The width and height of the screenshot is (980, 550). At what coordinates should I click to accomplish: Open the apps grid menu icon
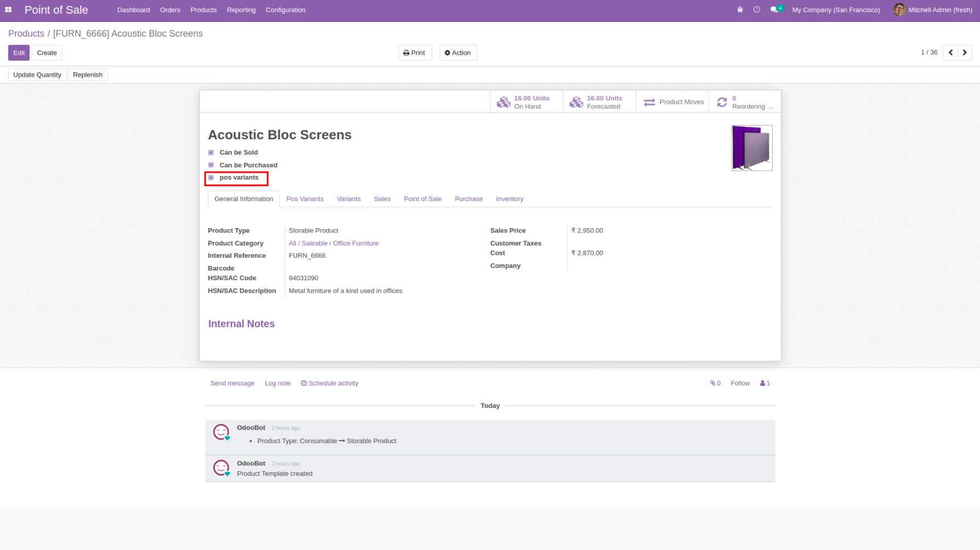click(8, 10)
